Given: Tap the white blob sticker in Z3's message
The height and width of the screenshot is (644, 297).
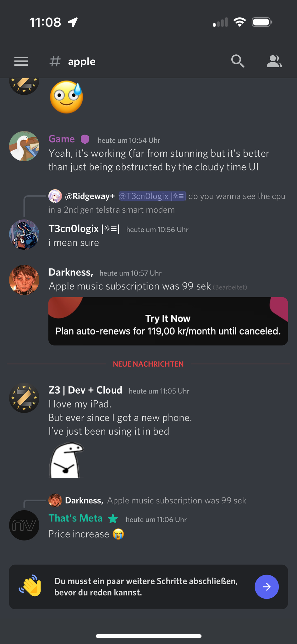Looking at the screenshot, I should [x=66, y=460].
